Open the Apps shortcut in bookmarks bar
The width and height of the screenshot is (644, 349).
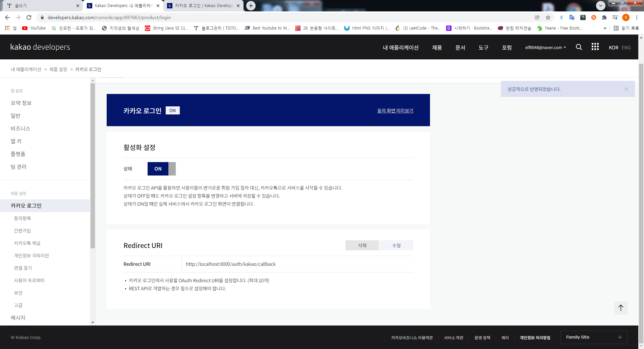10,28
